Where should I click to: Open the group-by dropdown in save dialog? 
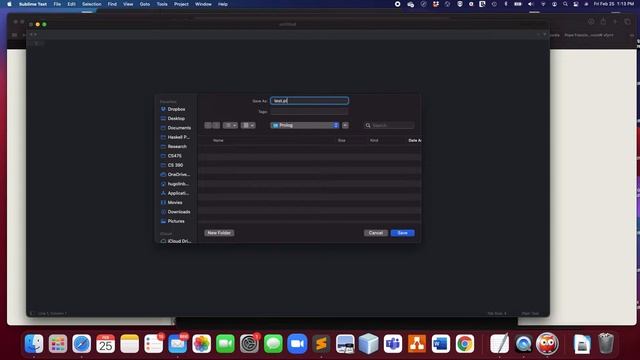point(248,125)
